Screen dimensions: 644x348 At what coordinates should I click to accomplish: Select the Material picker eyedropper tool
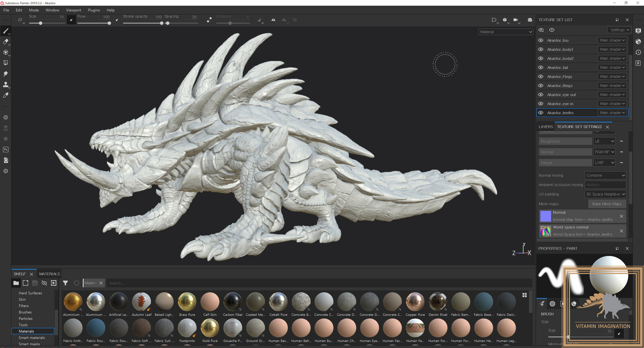6,95
